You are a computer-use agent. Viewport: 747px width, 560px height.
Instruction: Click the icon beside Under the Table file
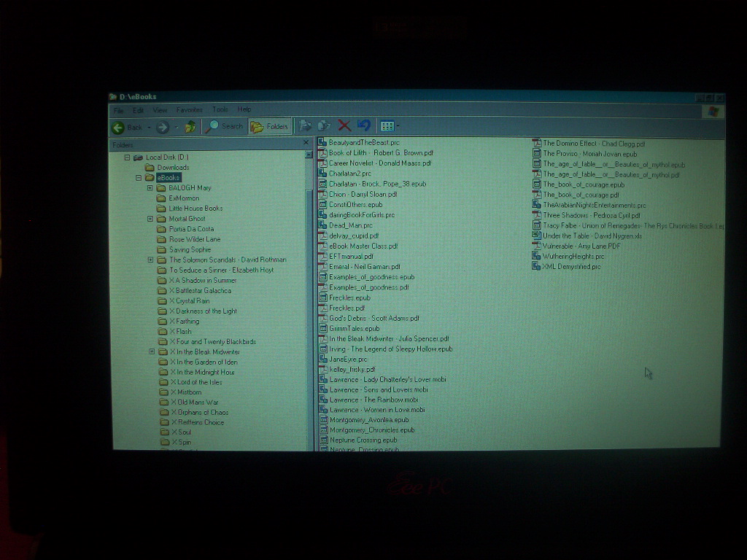pyautogui.click(x=536, y=236)
